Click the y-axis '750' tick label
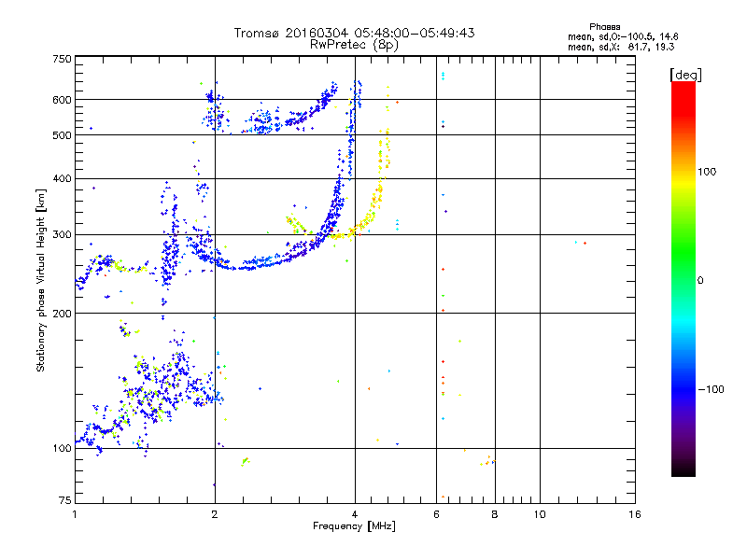 (62, 59)
